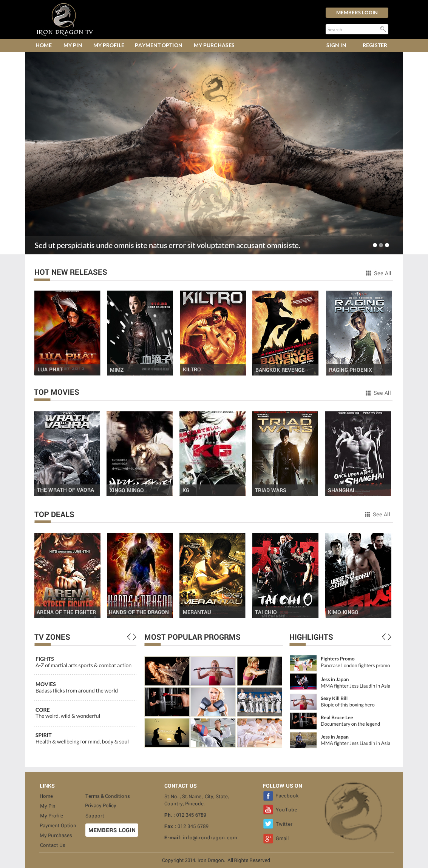Open the Facebook icon in footer

[x=268, y=796]
